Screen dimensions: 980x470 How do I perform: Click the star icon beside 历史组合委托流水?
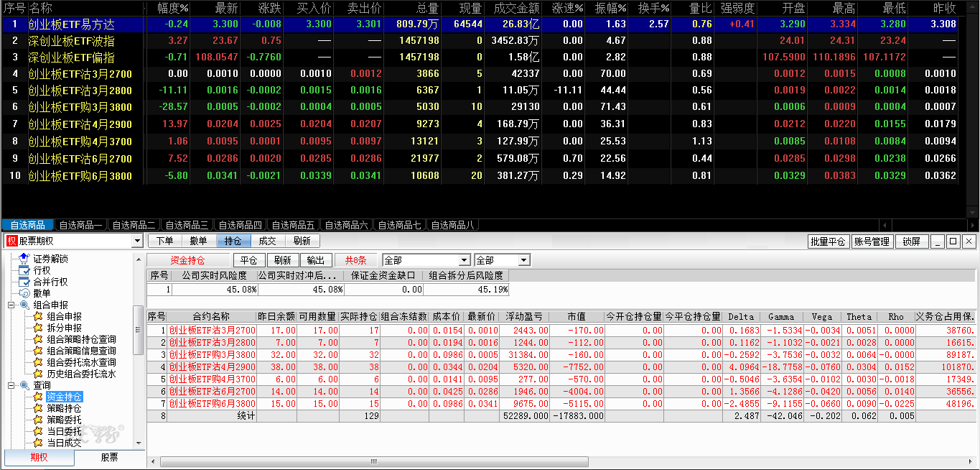[38, 374]
